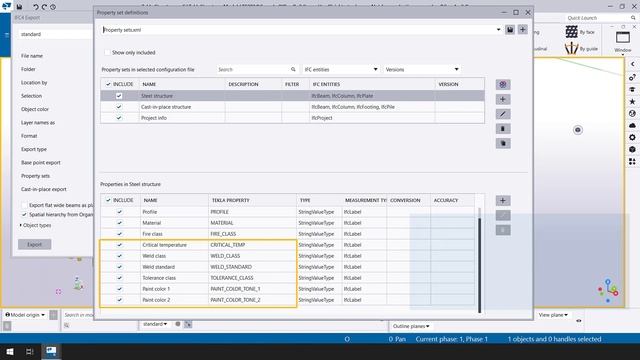Click the Quick Launch search magnifier
The height and width of the screenshot is (360, 640).
pos(633,18)
